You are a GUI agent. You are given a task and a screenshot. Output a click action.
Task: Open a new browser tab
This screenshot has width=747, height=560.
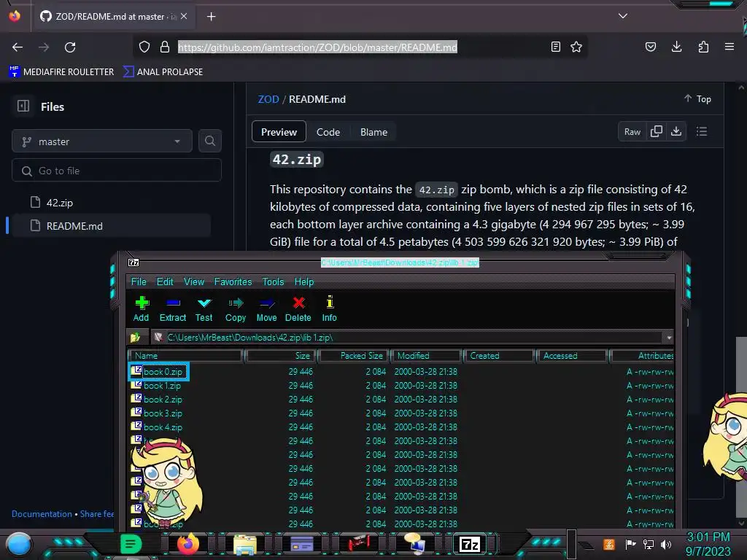pyautogui.click(x=211, y=17)
